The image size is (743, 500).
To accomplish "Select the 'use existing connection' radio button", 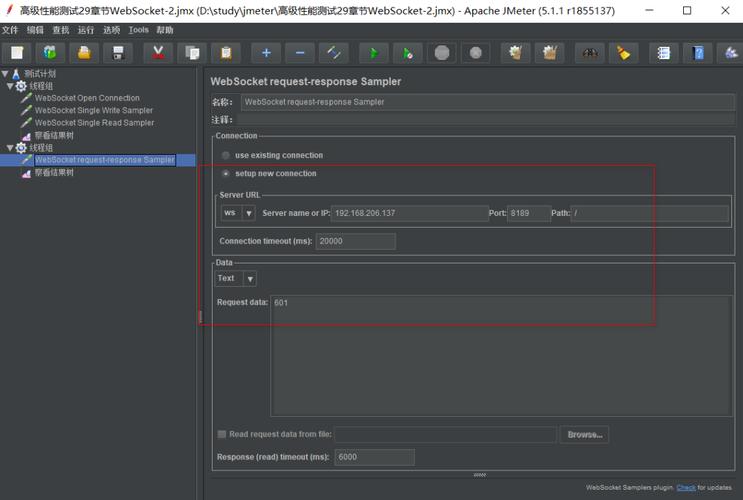I will [x=226, y=155].
